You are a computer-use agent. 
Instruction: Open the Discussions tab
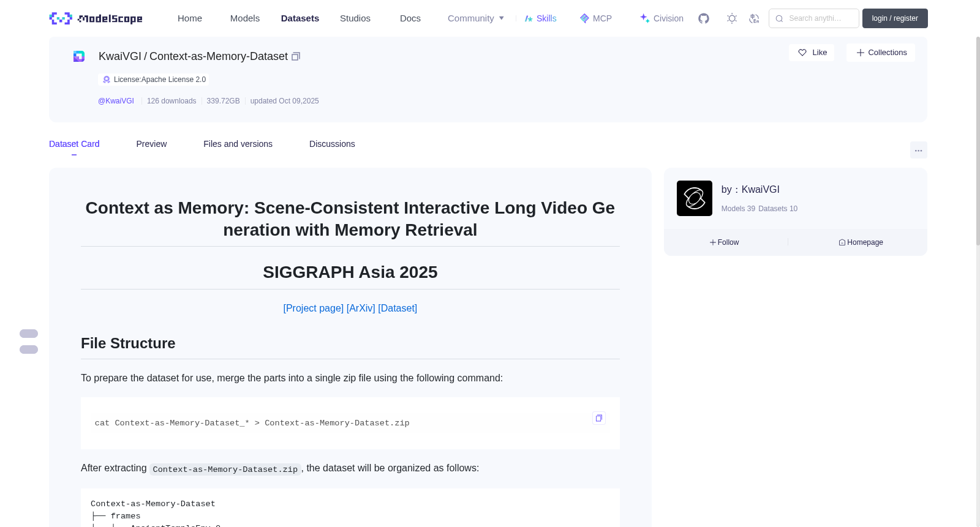pyautogui.click(x=332, y=144)
